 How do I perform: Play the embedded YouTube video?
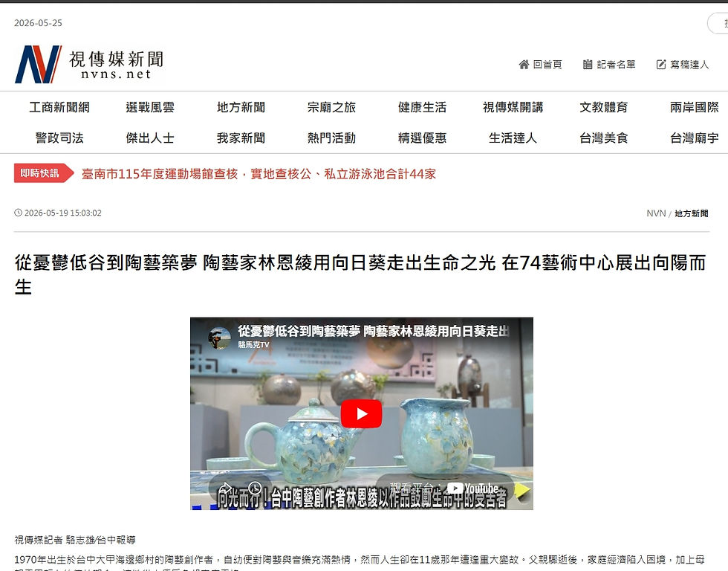[x=361, y=413]
